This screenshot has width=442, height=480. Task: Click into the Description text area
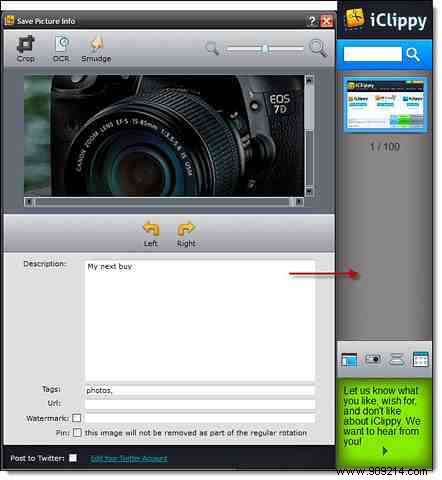pyautogui.click(x=200, y=321)
